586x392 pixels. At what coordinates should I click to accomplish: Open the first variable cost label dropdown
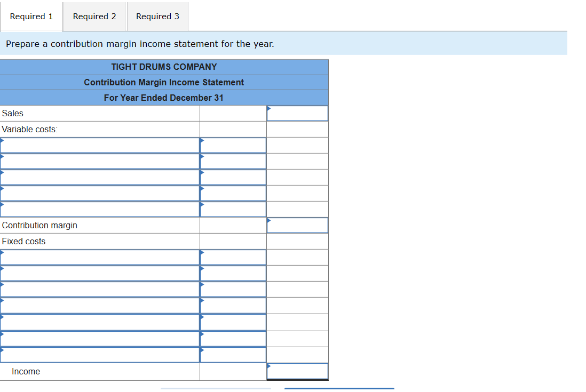coord(100,145)
